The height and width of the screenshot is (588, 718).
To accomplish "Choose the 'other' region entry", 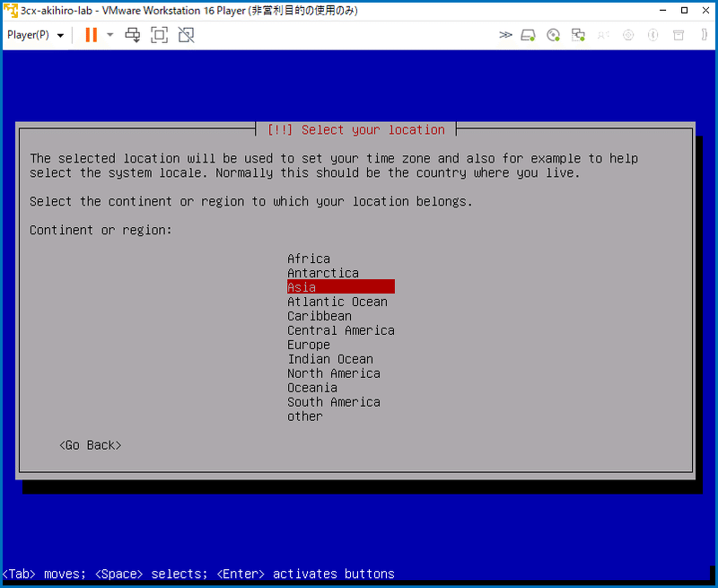I will 305,417.
